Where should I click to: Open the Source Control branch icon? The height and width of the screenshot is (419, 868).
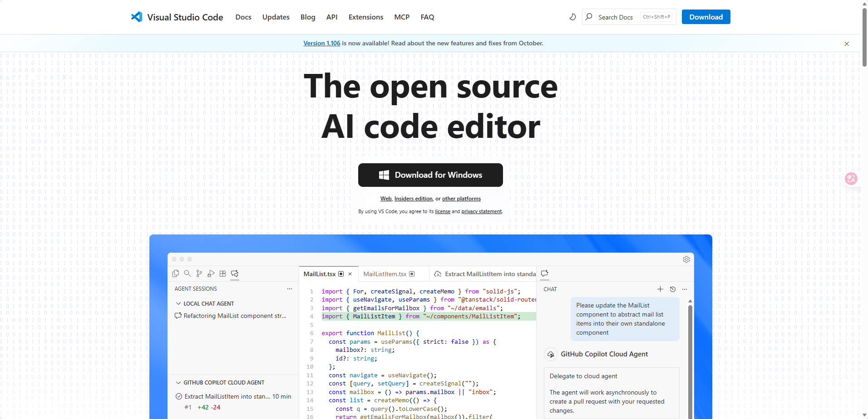pos(199,273)
